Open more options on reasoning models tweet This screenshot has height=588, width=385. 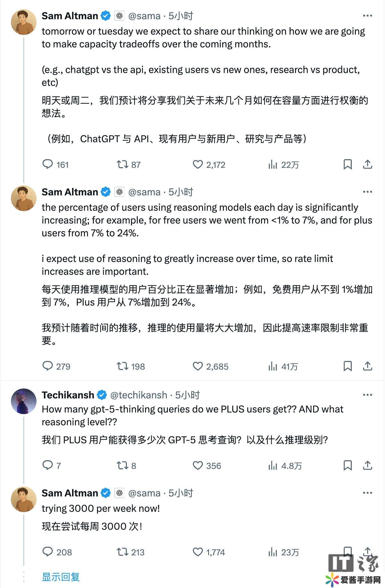click(x=367, y=192)
